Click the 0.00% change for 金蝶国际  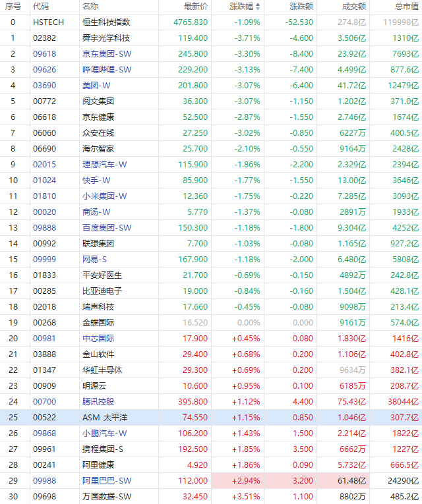tap(249, 323)
